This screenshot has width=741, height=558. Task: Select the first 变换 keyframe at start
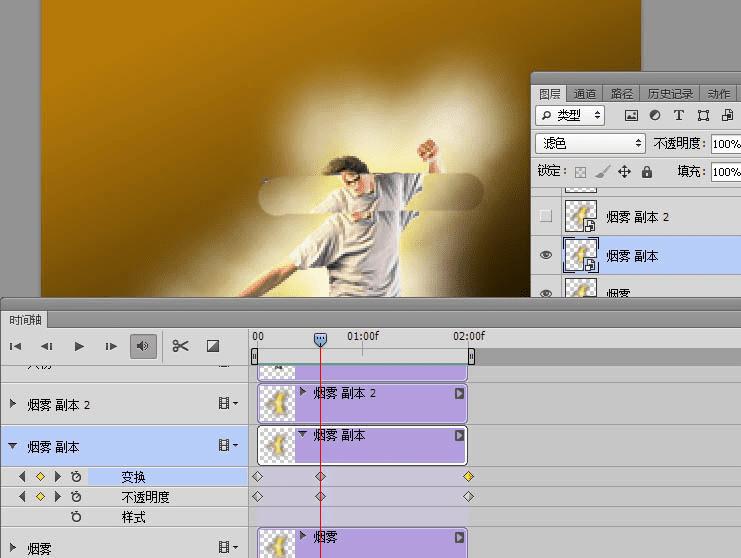point(257,477)
